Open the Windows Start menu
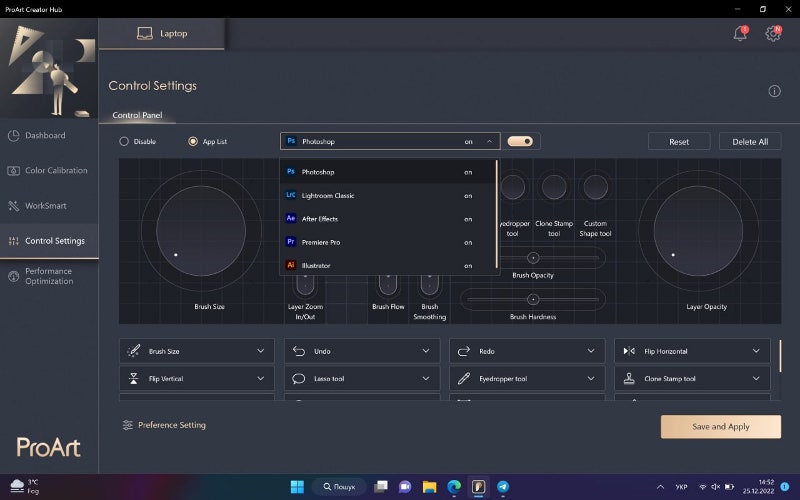This screenshot has width=800, height=500. (x=297, y=487)
